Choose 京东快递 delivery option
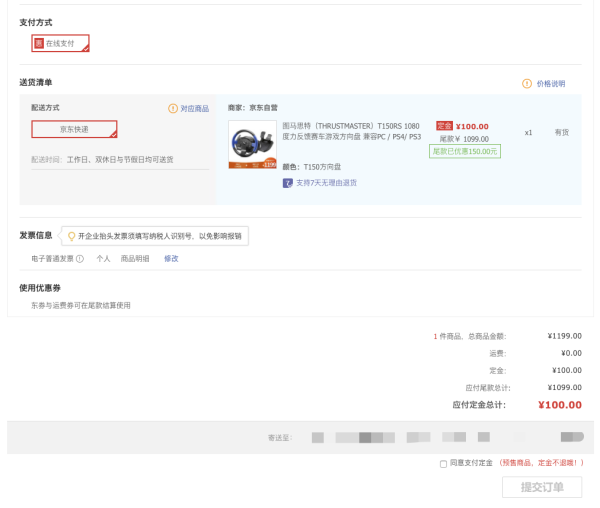 [x=74, y=129]
